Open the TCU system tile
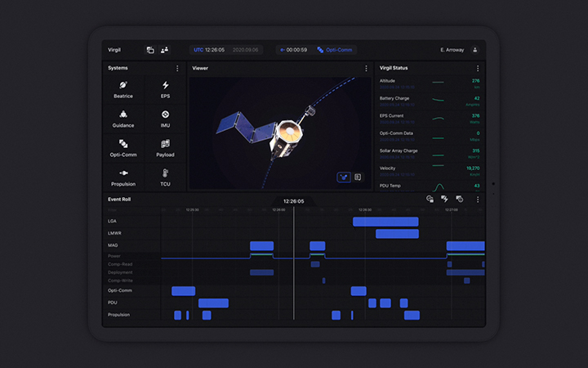This screenshot has width=588, height=368. click(x=165, y=177)
